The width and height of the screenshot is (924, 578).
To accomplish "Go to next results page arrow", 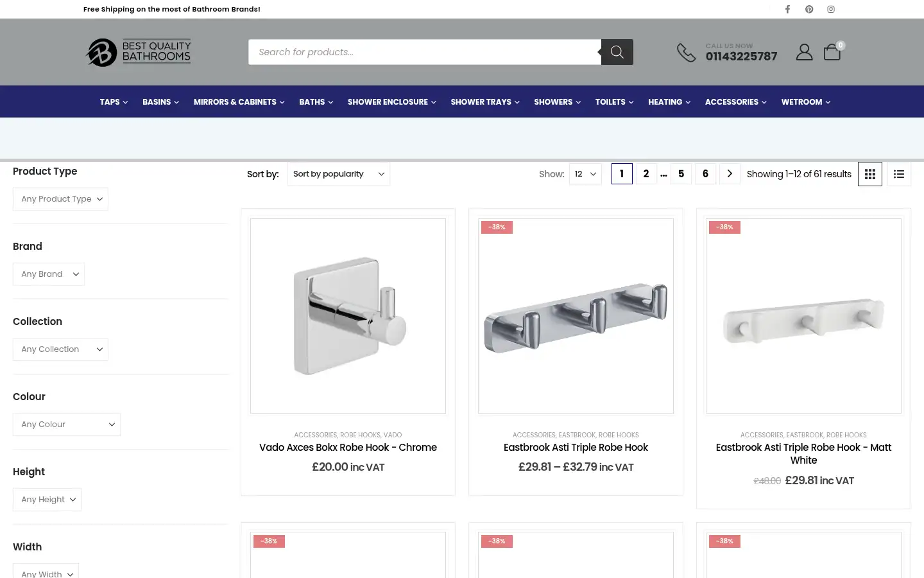I will click(x=730, y=174).
